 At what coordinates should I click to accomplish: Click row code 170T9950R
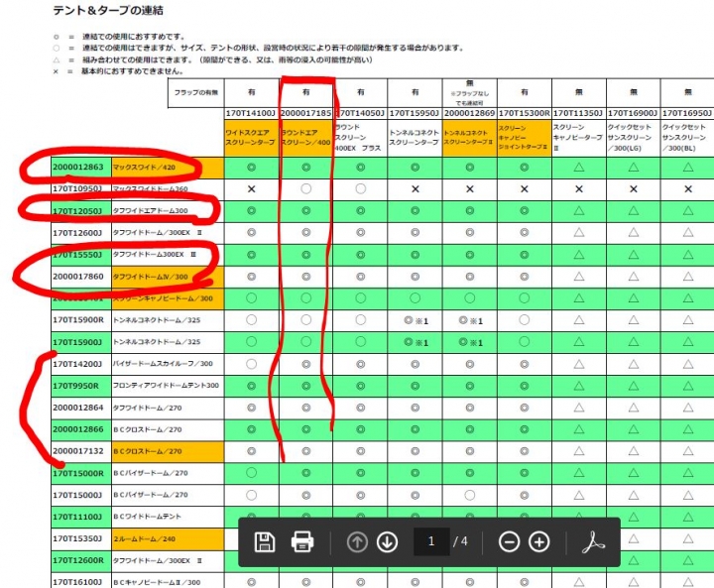tap(75, 386)
